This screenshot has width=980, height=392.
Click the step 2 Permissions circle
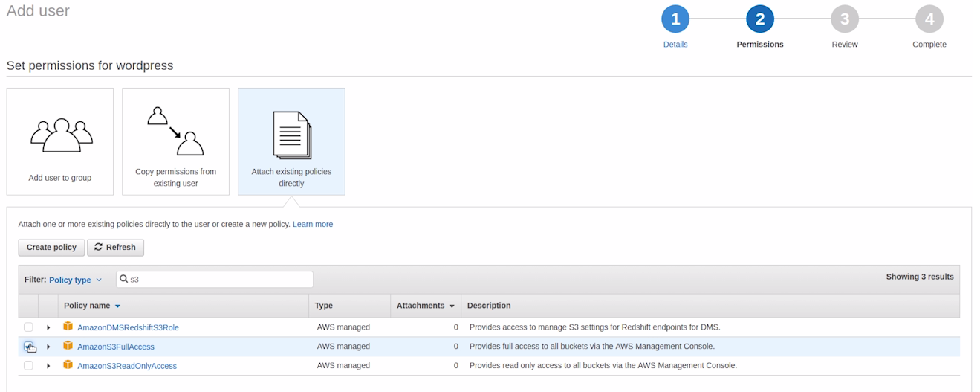[760, 19]
